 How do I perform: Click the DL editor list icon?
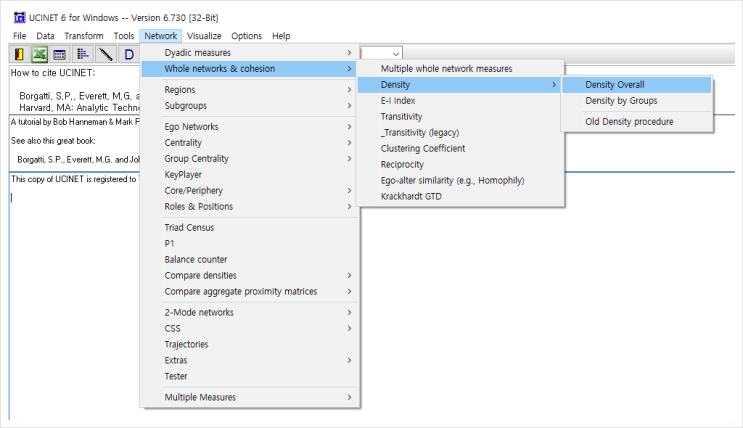click(82, 55)
